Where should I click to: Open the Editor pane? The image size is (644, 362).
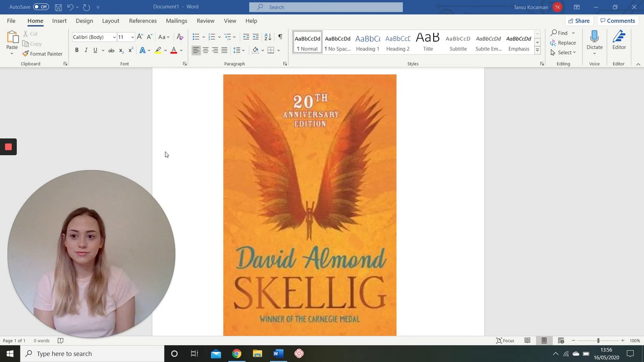click(x=619, y=40)
